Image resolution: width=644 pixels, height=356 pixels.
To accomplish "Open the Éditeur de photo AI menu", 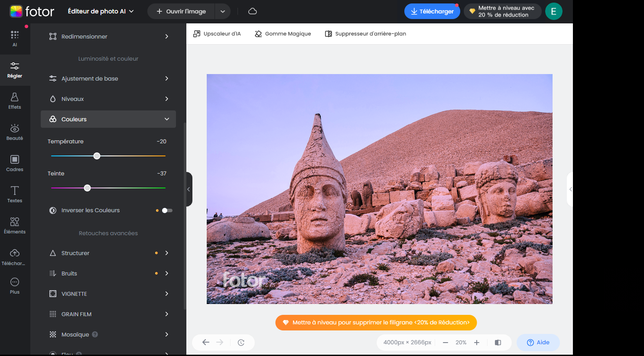I will pyautogui.click(x=101, y=12).
